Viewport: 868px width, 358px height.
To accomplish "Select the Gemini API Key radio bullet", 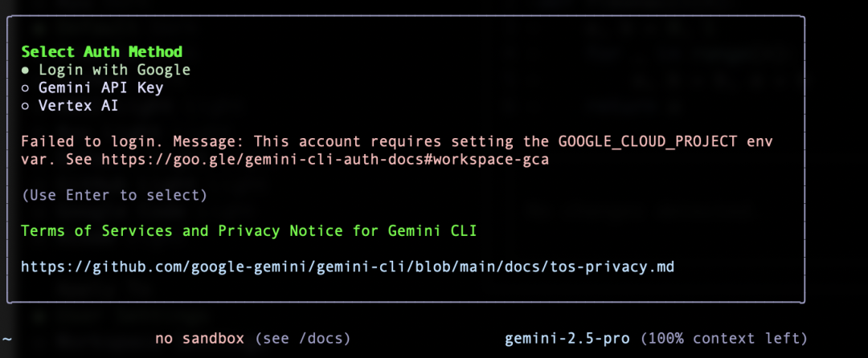I will [25, 87].
